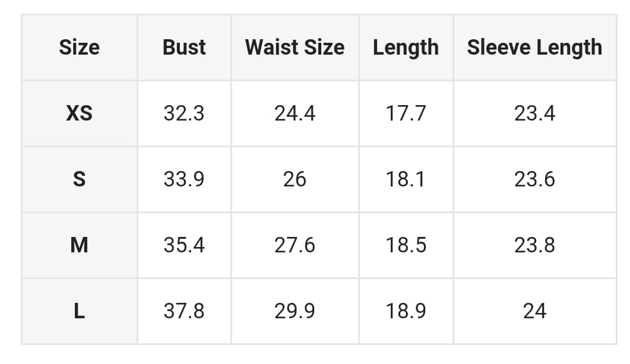Select the S waist size value 26
The height and width of the screenshot is (364, 630).
[295, 179]
